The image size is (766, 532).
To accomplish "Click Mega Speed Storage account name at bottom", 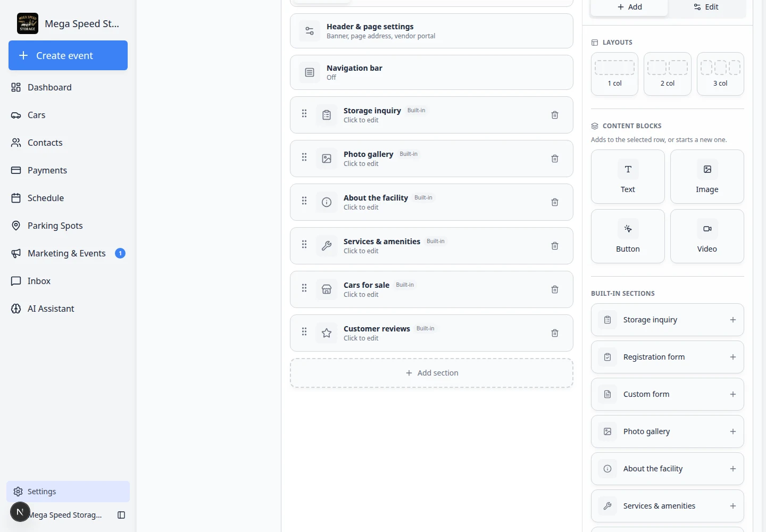I will 66,515.
